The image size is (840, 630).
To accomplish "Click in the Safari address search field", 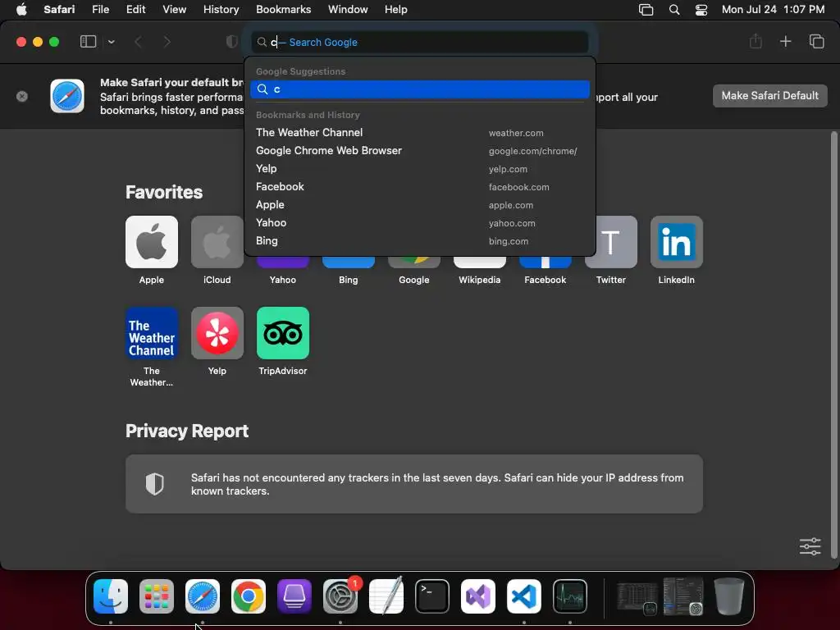I will pos(420,42).
